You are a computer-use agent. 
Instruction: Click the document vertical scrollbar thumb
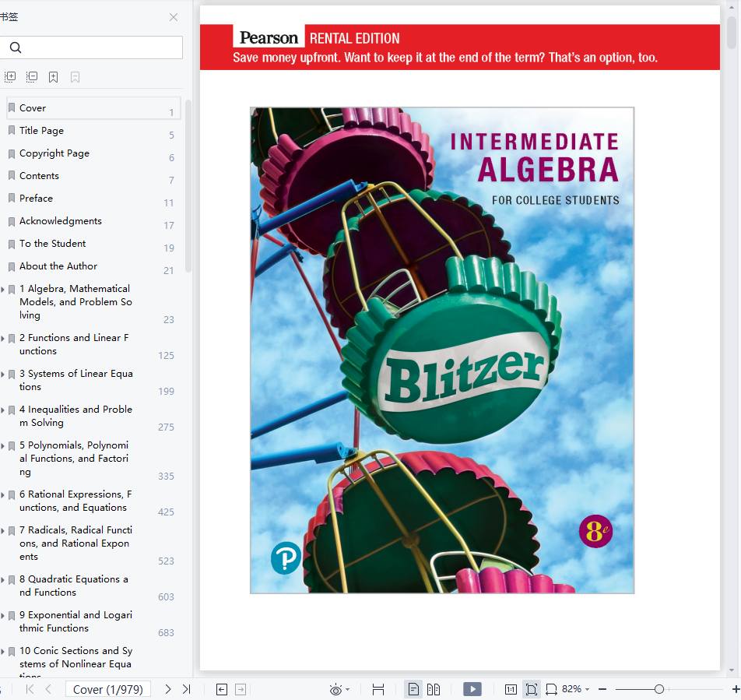coord(732,33)
